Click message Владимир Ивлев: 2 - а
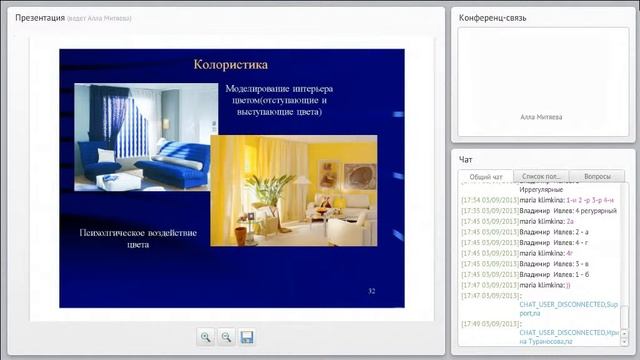The width and height of the screenshot is (640, 360). 525,232
